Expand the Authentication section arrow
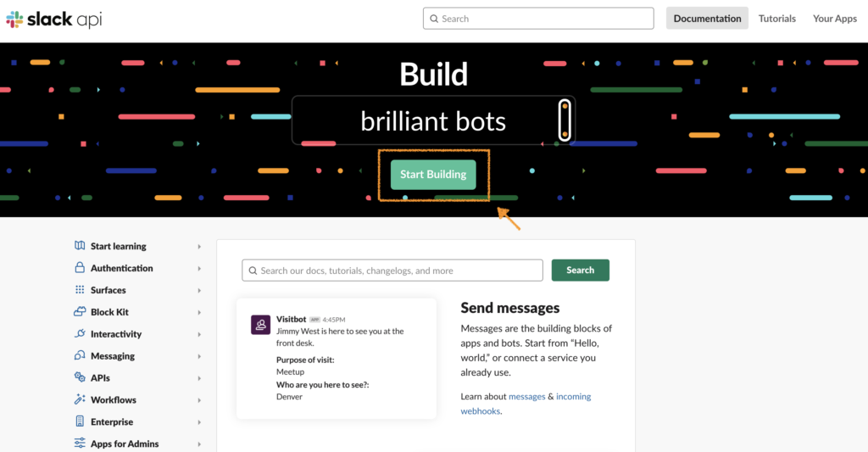 click(x=199, y=269)
